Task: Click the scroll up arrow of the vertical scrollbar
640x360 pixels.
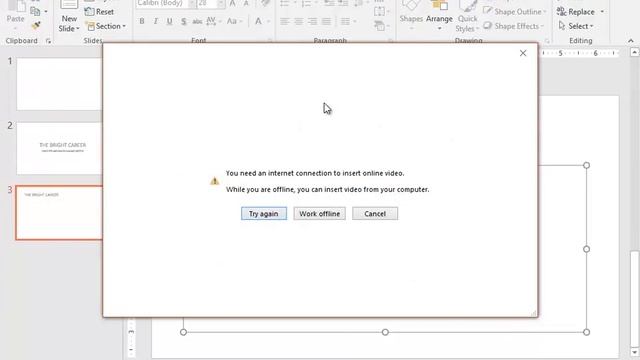Action: [635, 52]
